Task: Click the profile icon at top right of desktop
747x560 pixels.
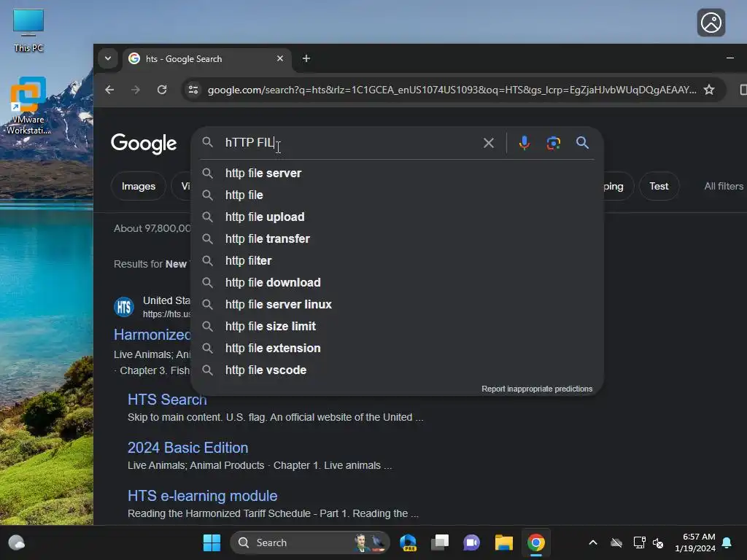Action: 711,23
